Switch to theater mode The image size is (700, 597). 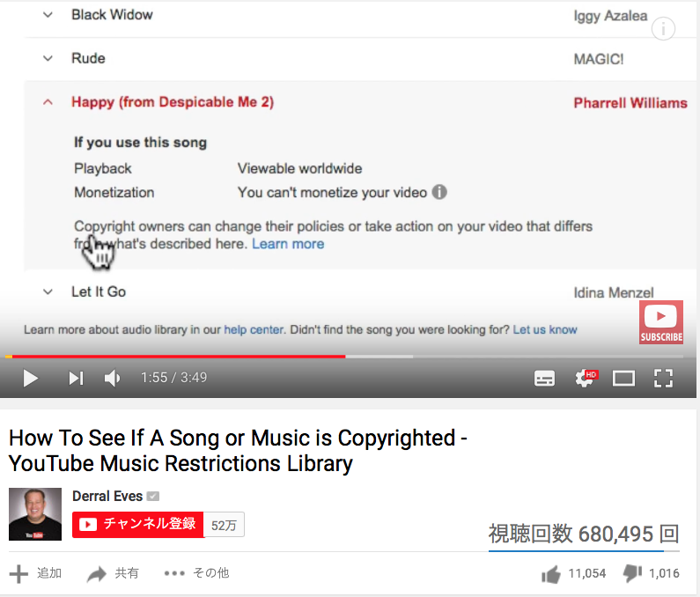click(x=623, y=379)
